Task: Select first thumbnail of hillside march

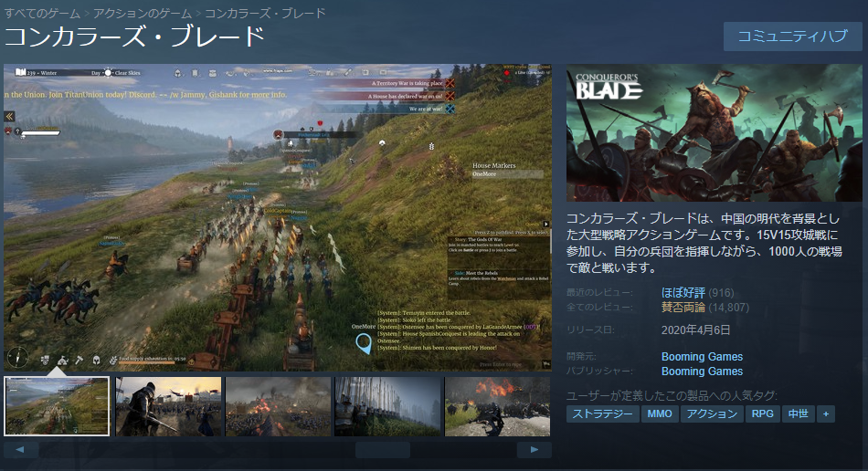Action: pyautogui.click(x=57, y=406)
